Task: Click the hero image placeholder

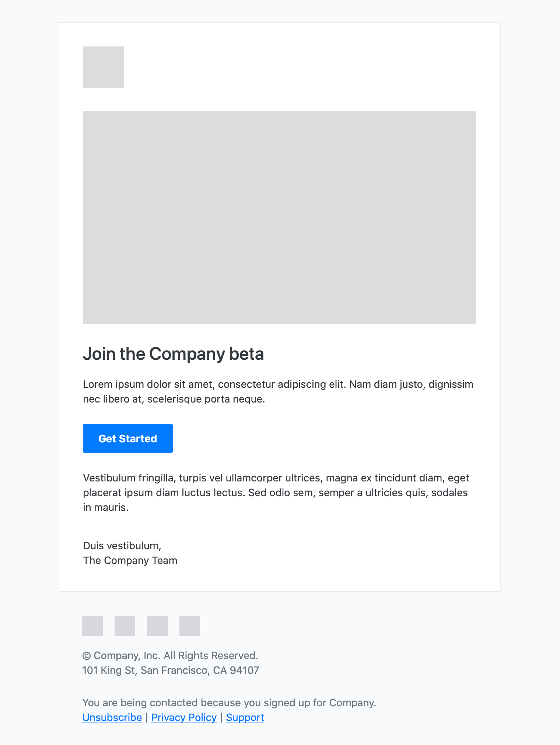Action: (280, 217)
